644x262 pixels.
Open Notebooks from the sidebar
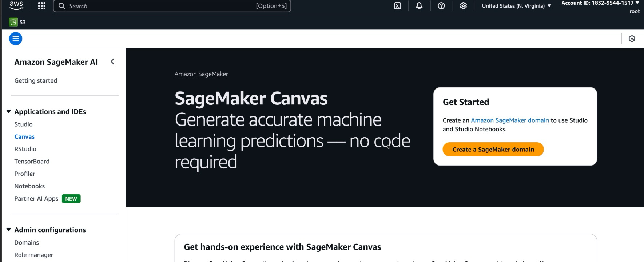tap(29, 186)
